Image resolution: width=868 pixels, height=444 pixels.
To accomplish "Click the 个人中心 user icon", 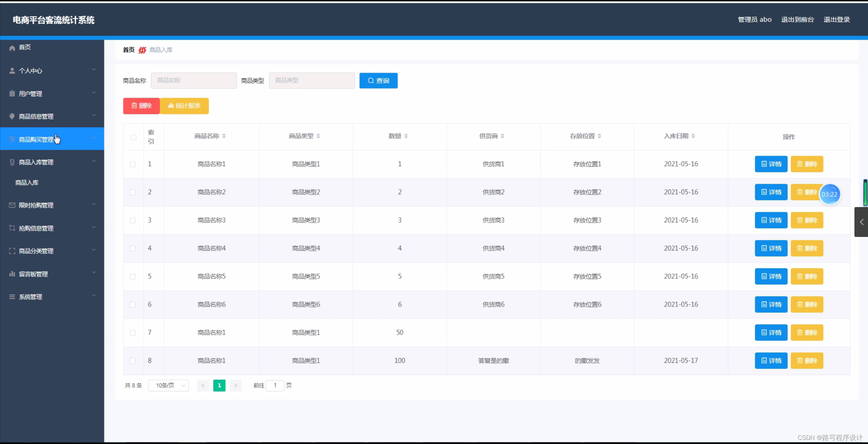I will (12, 71).
